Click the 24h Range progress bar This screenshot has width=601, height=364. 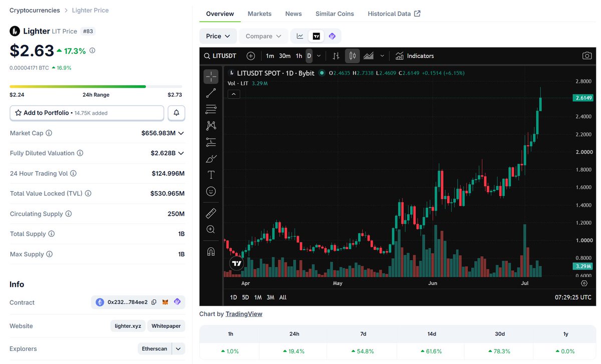point(96,87)
